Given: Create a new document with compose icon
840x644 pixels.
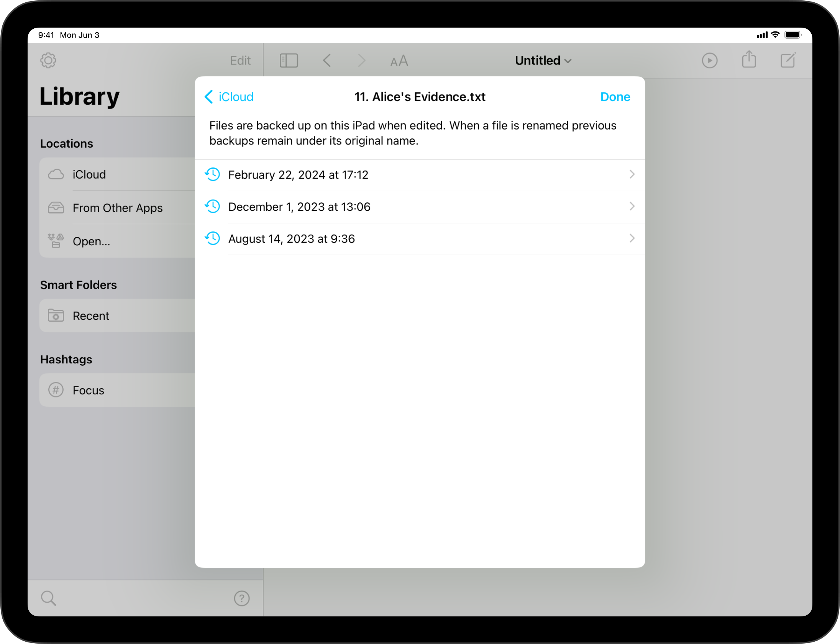Looking at the screenshot, I should point(788,60).
